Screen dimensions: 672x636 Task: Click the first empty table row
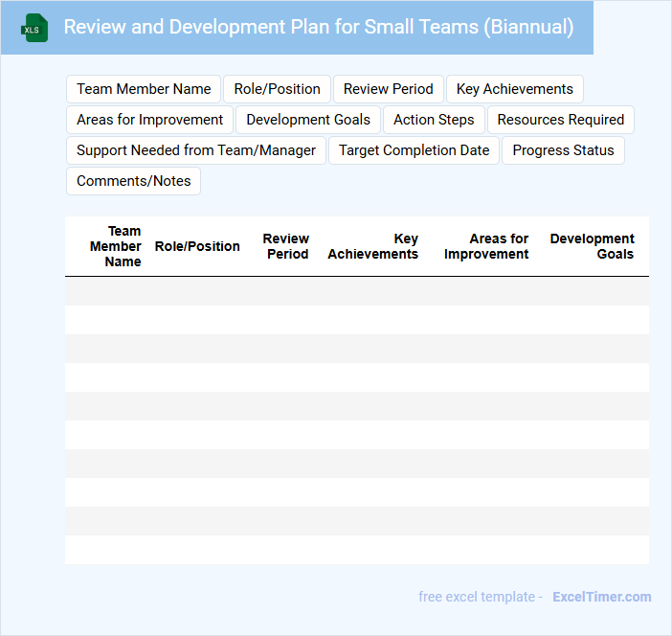pyautogui.click(x=356, y=291)
